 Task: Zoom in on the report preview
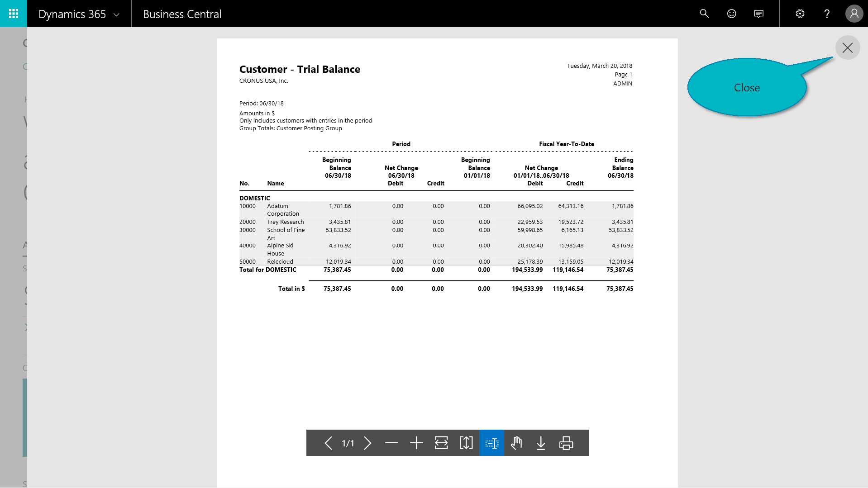(x=416, y=443)
